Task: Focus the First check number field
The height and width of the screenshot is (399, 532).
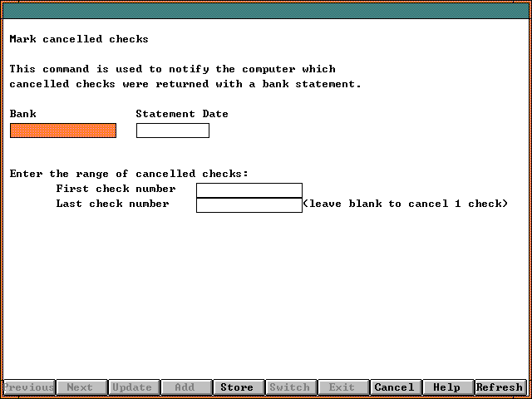Action: tap(249, 190)
